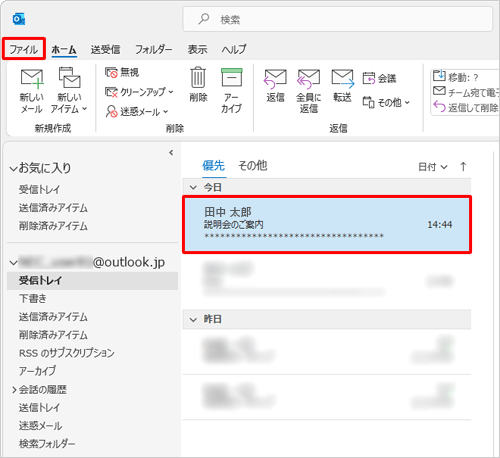This screenshot has height=458, width=500.
Task: Select the 返信して削除 quick step
Action: [x=465, y=107]
